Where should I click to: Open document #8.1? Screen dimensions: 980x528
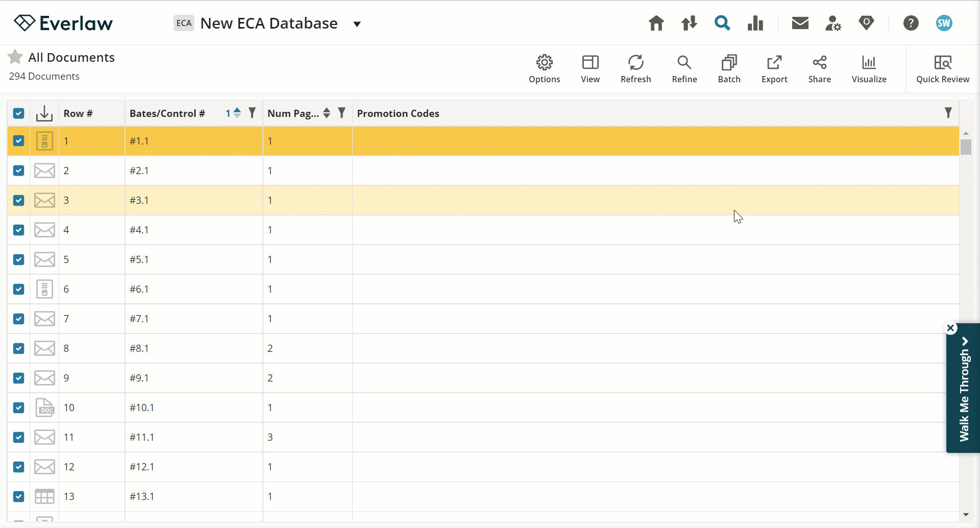(139, 348)
